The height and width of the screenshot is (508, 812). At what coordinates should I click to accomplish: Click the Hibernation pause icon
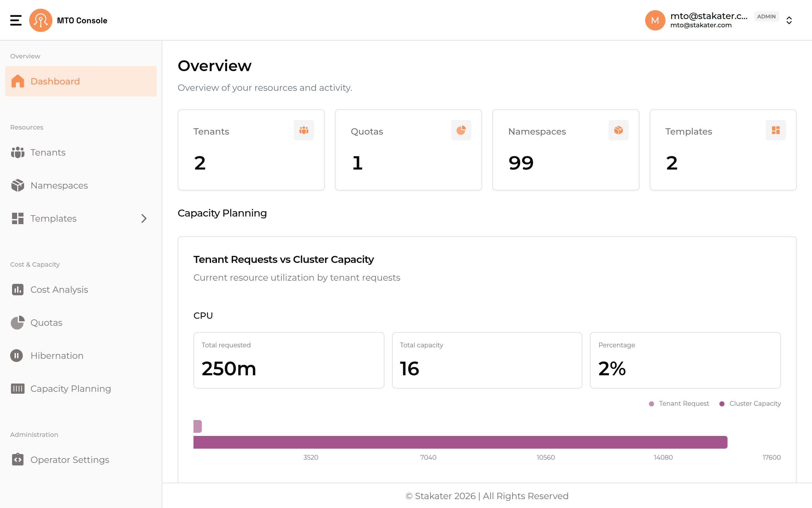16,356
